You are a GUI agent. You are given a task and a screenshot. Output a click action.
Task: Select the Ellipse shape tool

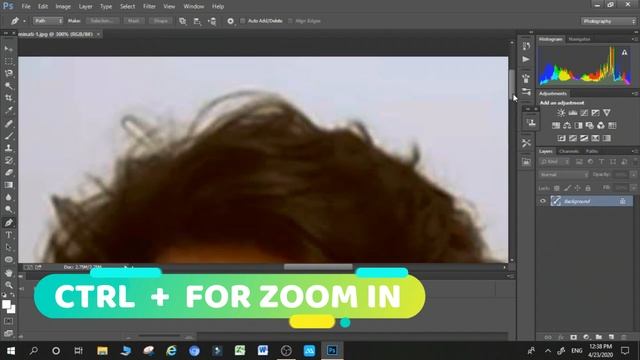click(9, 260)
